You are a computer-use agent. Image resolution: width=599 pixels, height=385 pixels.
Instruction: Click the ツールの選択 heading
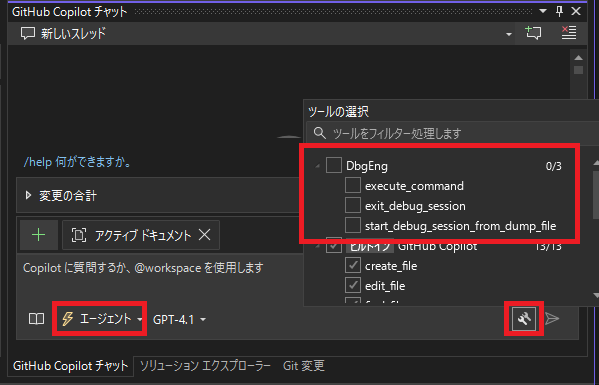point(338,112)
